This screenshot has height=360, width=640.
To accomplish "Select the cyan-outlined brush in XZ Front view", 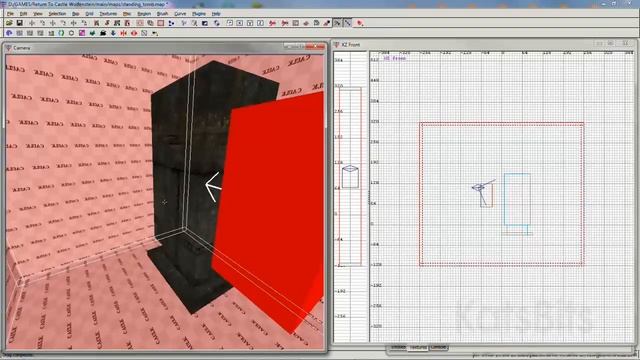I will (517, 200).
